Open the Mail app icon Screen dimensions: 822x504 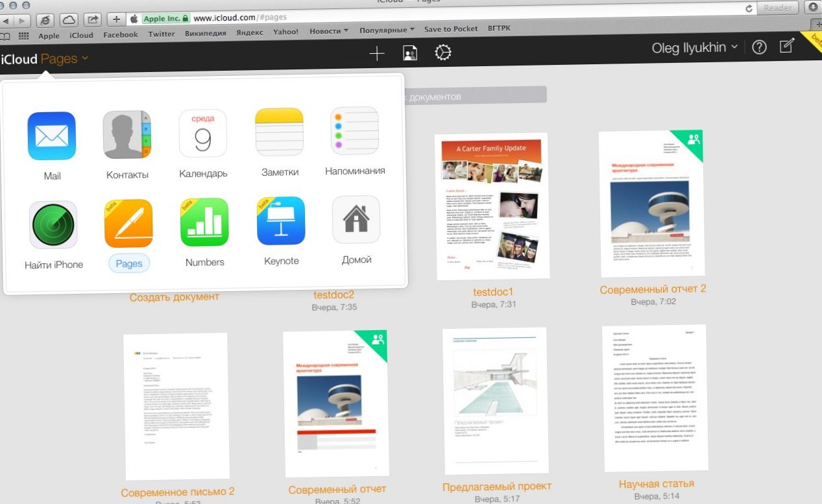pyautogui.click(x=51, y=136)
